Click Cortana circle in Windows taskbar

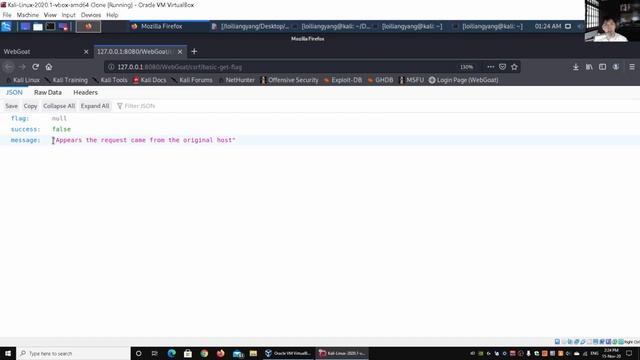(138, 353)
